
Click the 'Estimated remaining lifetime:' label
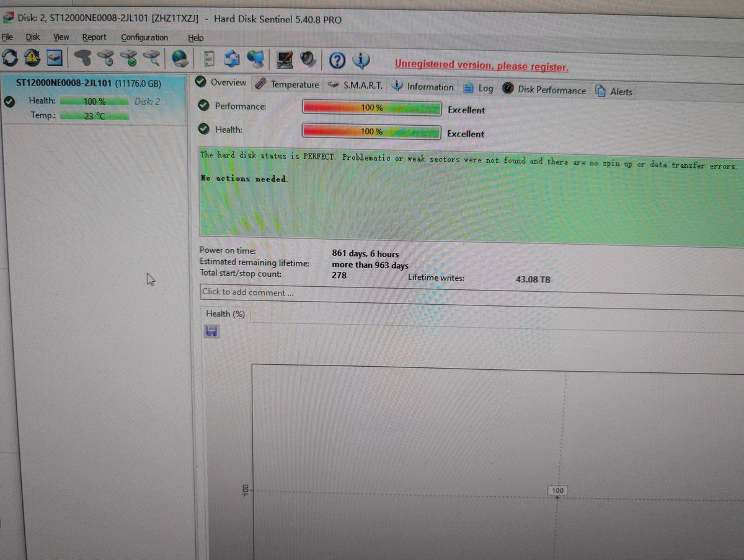[254, 262]
